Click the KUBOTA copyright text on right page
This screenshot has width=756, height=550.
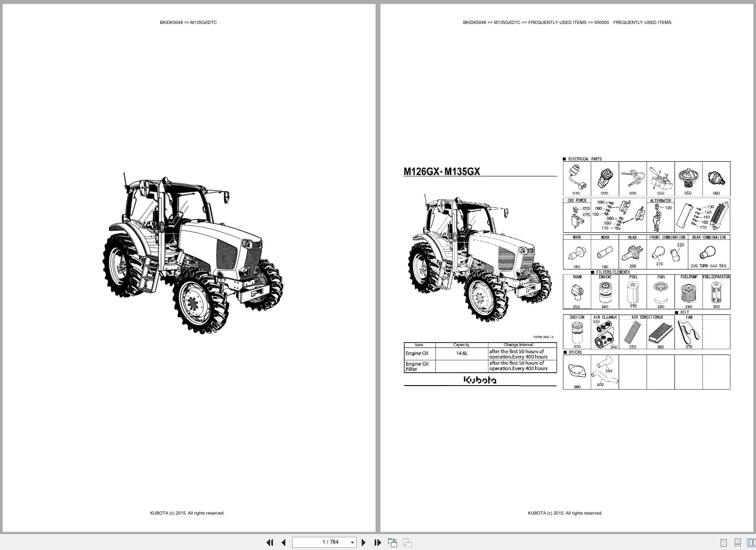coord(565,513)
